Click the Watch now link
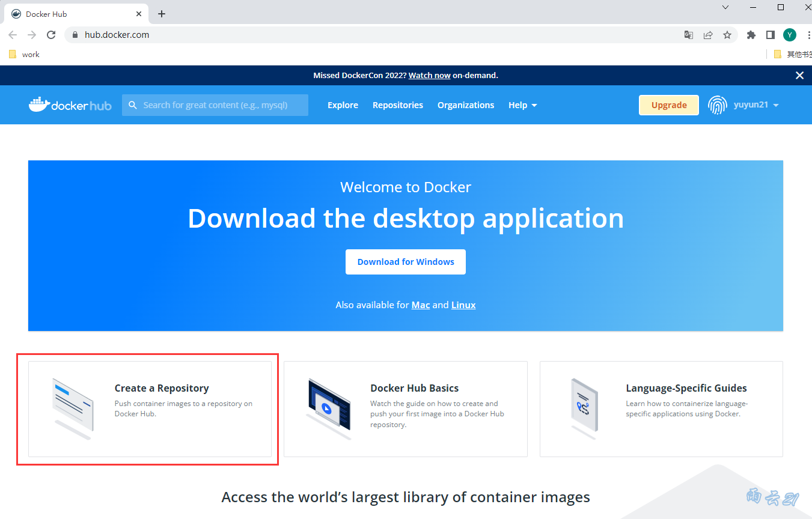The height and width of the screenshot is (519, 812). 430,76
